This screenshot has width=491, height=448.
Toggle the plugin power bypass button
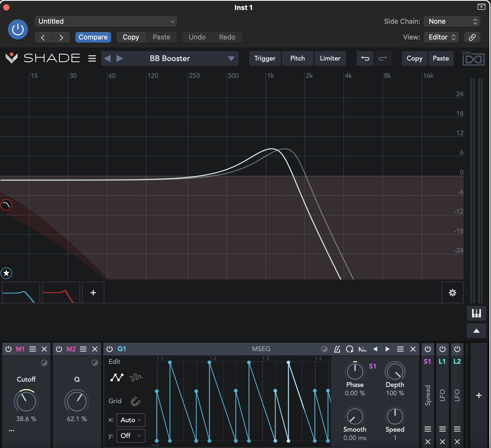pyautogui.click(x=18, y=29)
